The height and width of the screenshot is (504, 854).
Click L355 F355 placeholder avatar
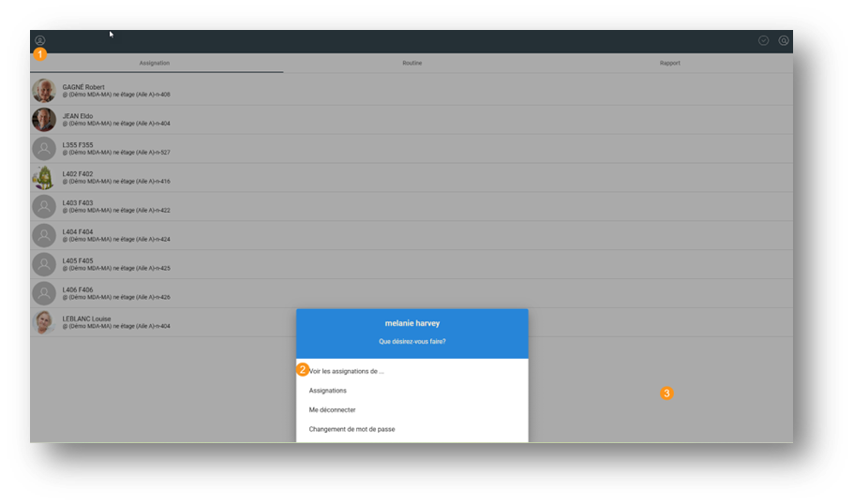tap(44, 149)
